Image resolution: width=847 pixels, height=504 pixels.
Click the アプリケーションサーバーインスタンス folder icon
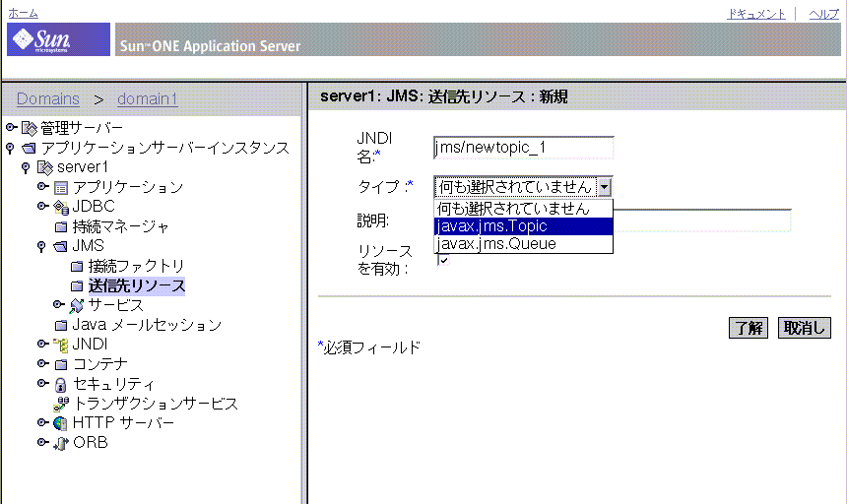point(30,148)
